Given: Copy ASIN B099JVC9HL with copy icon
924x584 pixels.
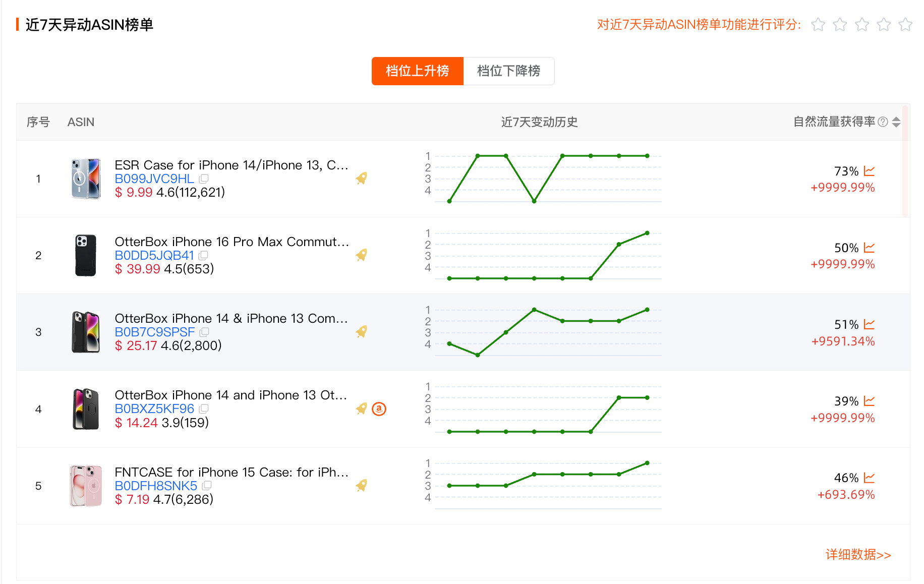Looking at the screenshot, I should (x=204, y=179).
